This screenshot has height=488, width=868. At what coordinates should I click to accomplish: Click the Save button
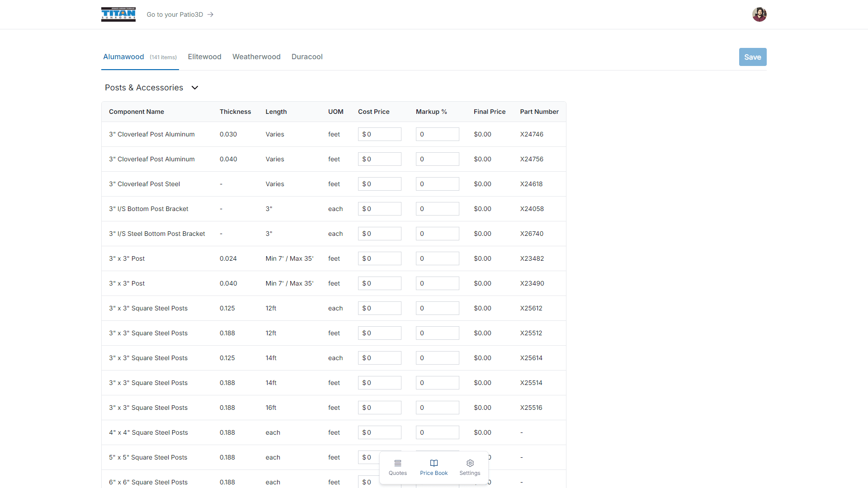coord(752,57)
